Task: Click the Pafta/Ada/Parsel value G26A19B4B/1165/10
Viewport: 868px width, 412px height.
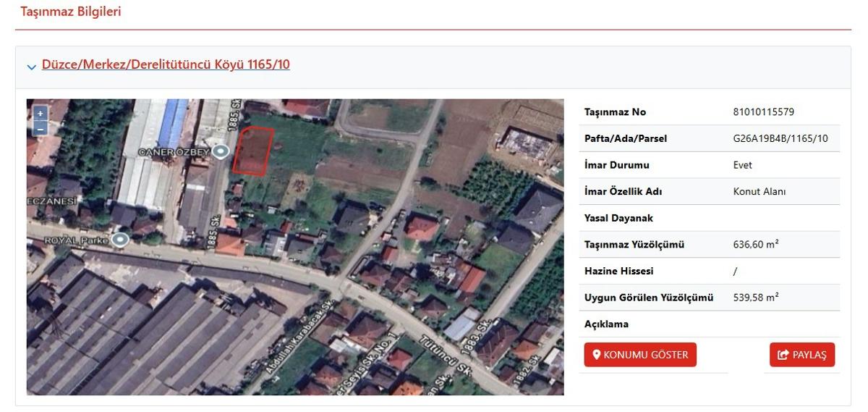Action: click(x=780, y=138)
